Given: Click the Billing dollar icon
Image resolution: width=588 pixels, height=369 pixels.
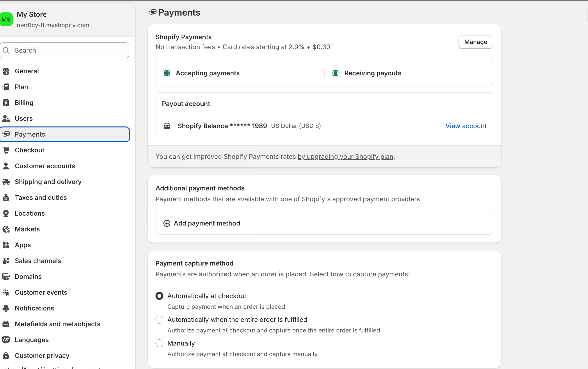Looking at the screenshot, I should pos(6,103).
